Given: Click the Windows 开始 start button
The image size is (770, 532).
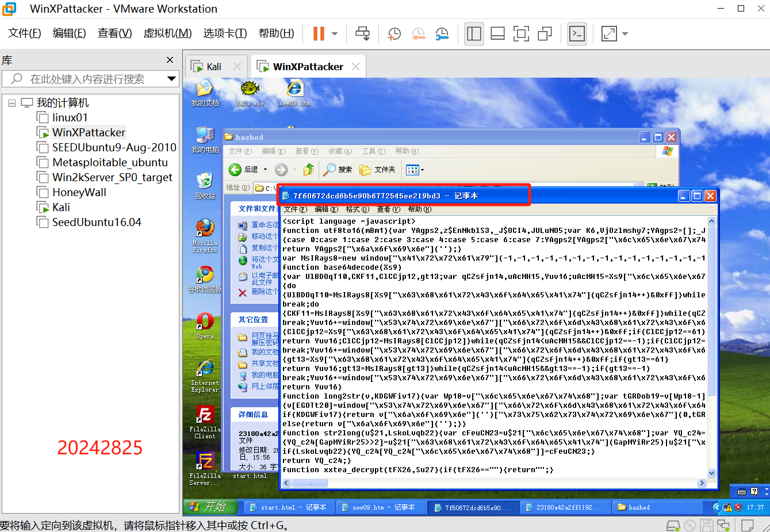Looking at the screenshot, I should 210,507.
